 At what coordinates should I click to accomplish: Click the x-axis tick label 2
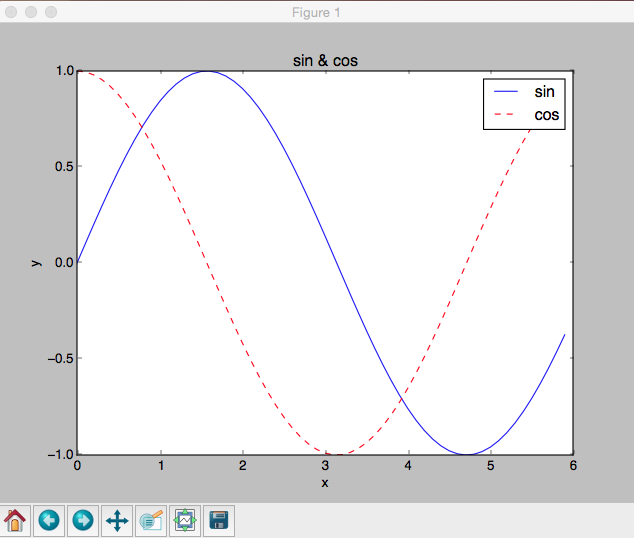243,466
